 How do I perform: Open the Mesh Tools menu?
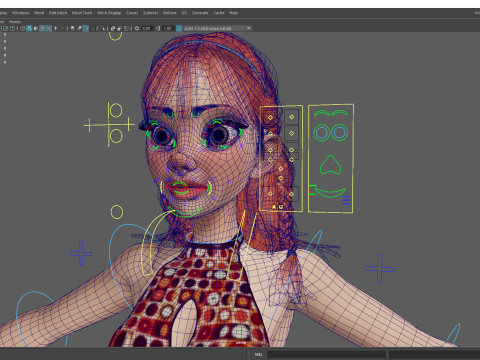tap(82, 13)
